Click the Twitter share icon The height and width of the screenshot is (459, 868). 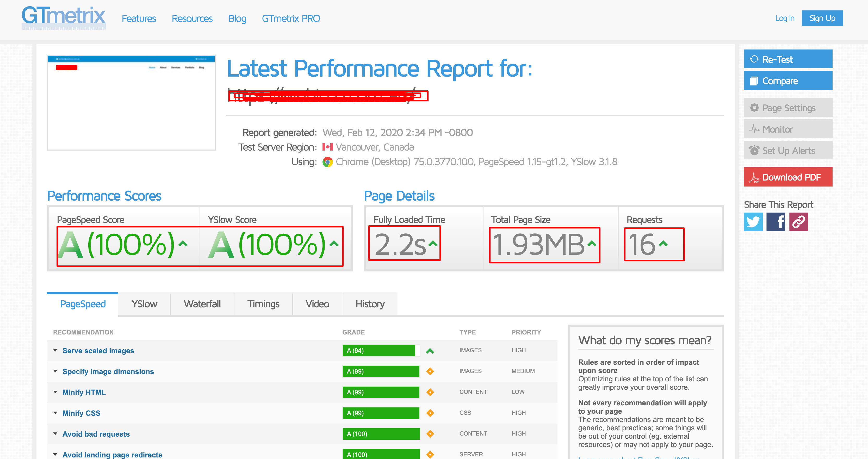[753, 222]
